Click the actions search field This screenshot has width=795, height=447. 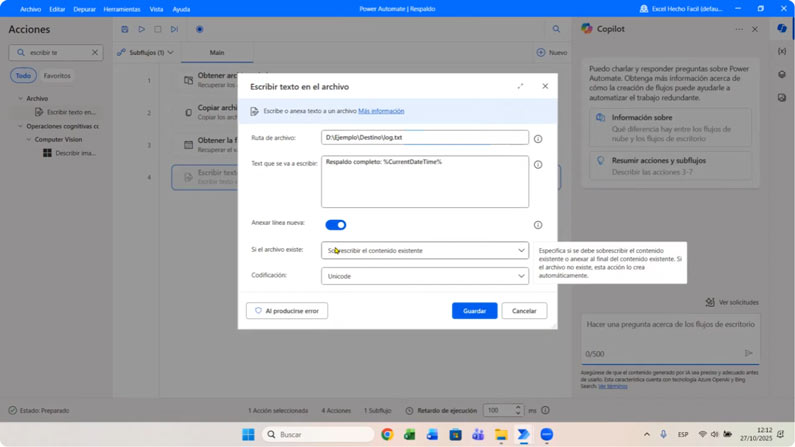(x=56, y=52)
